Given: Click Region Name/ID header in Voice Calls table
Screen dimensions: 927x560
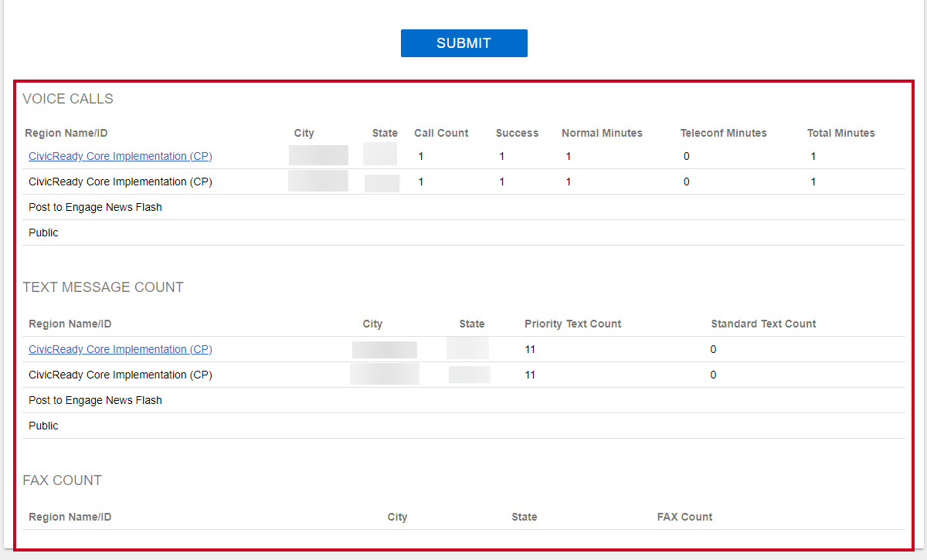Looking at the screenshot, I should (x=66, y=133).
